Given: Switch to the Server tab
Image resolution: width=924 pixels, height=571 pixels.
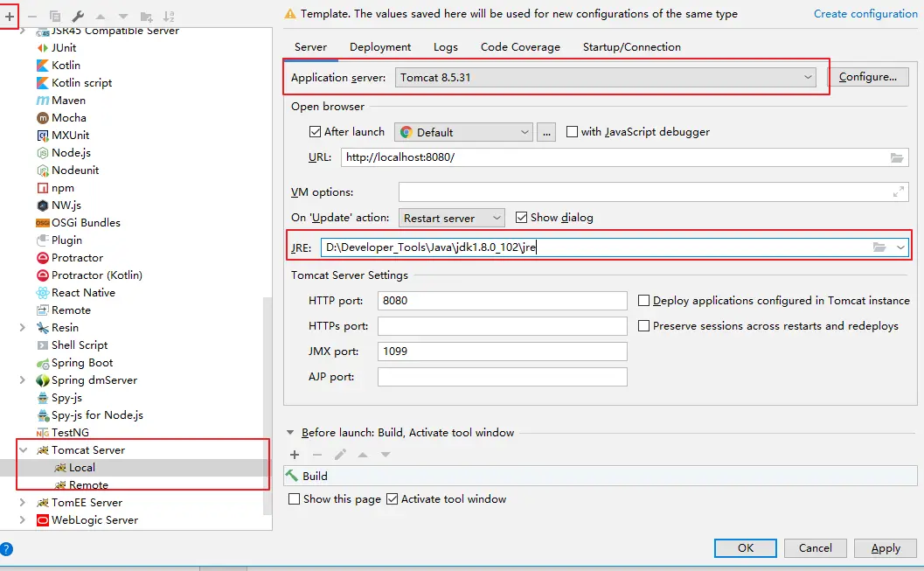Looking at the screenshot, I should tap(310, 47).
